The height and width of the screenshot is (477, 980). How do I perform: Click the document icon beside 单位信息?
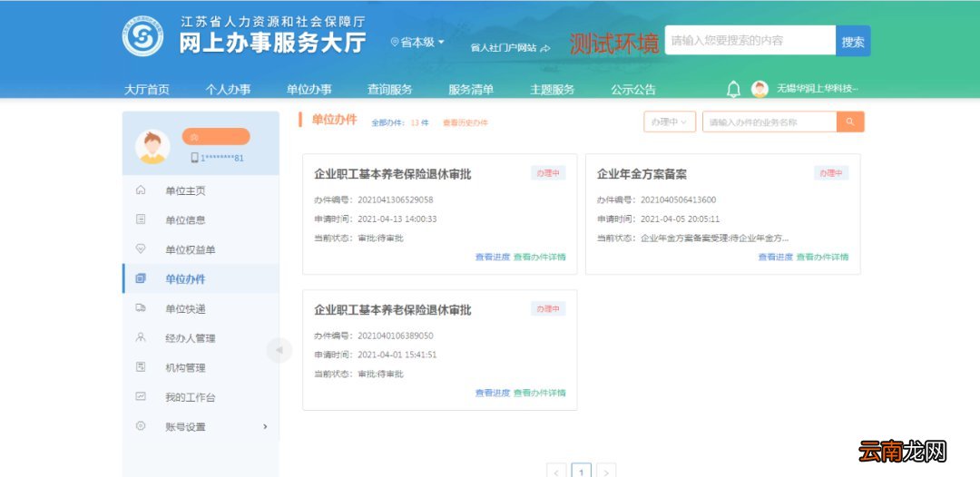pos(141,219)
